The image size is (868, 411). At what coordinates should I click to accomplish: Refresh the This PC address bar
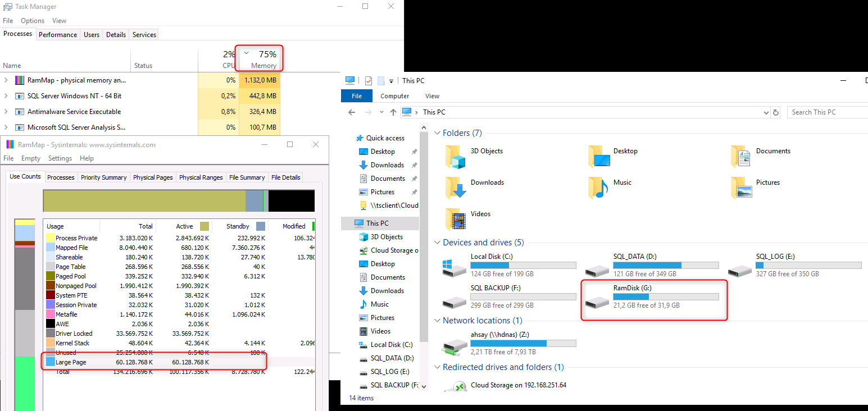tap(776, 112)
